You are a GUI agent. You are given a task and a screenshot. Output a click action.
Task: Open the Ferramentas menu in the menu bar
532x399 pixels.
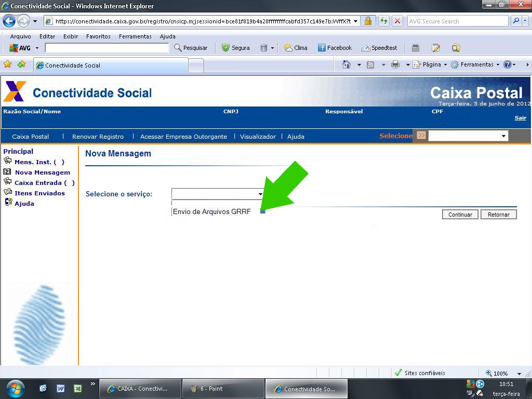[135, 36]
